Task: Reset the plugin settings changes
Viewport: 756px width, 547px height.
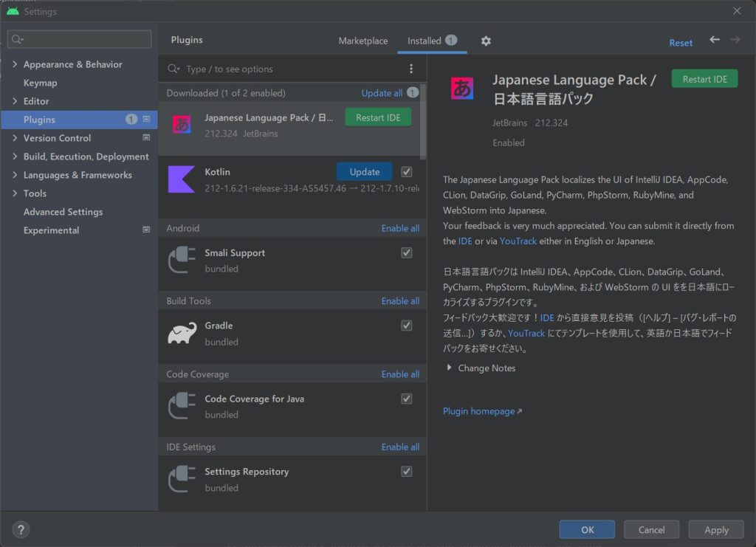Action: pyautogui.click(x=680, y=43)
